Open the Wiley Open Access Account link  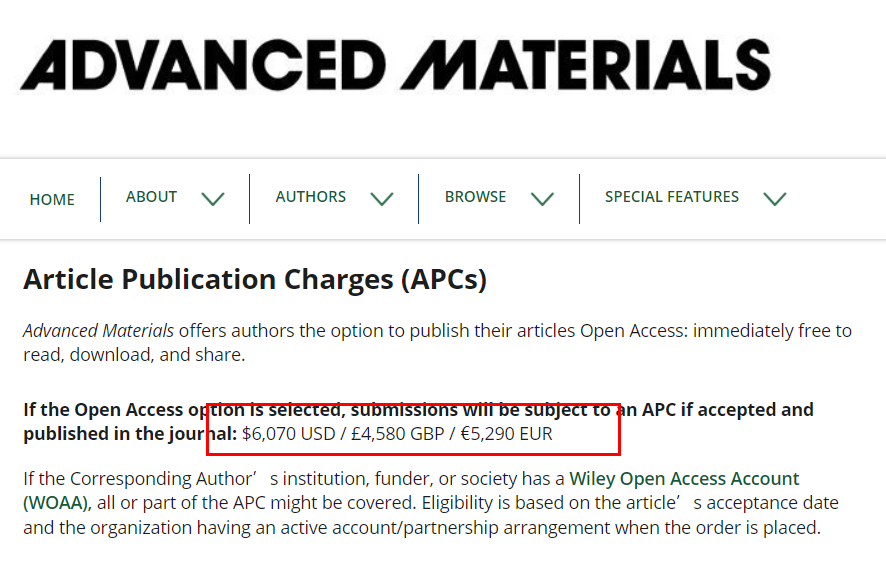tap(684, 478)
